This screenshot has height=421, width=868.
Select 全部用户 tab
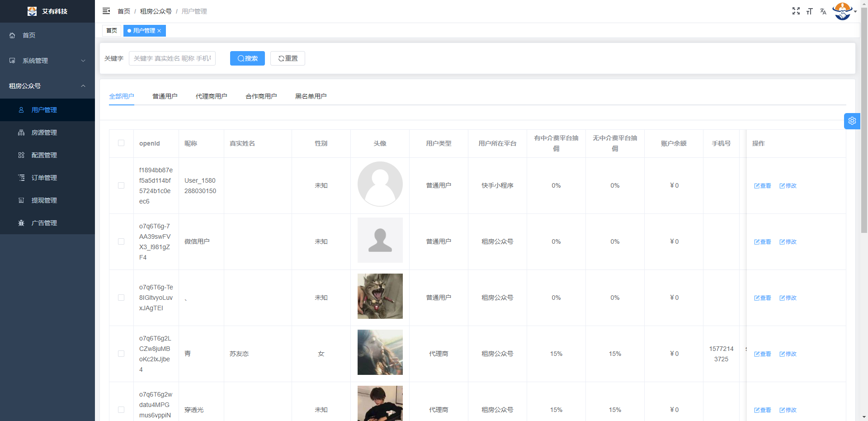tap(122, 96)
